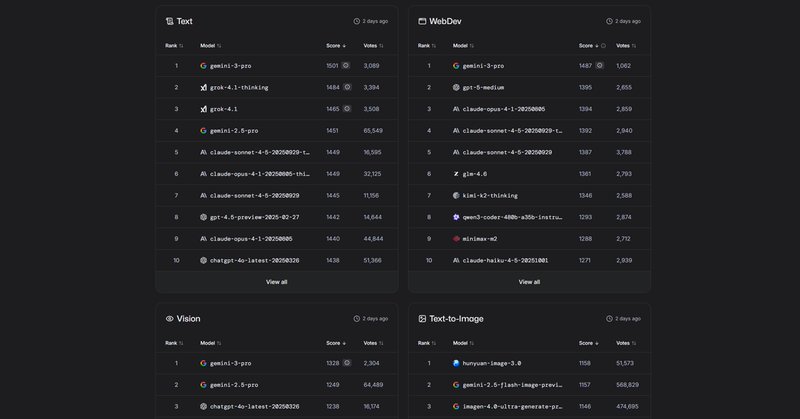Open the Vision leaderboard title
Screen dimensions: 800x419
click(x=188, y=318)
